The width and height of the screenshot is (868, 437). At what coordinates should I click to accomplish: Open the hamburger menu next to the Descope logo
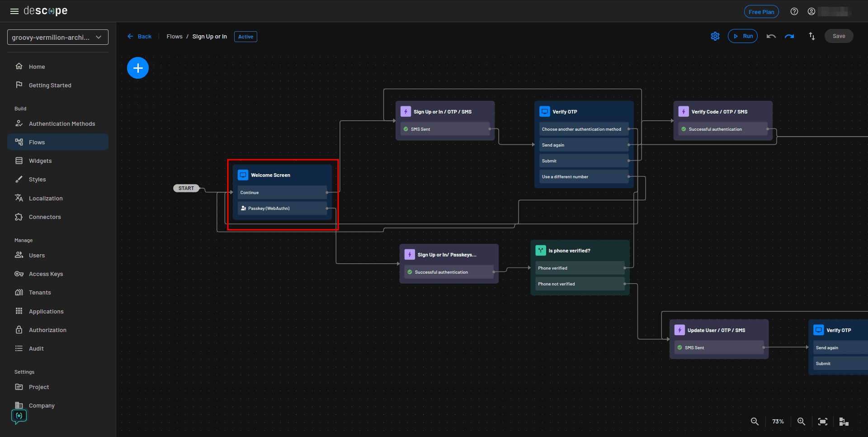tap(14, 11)
